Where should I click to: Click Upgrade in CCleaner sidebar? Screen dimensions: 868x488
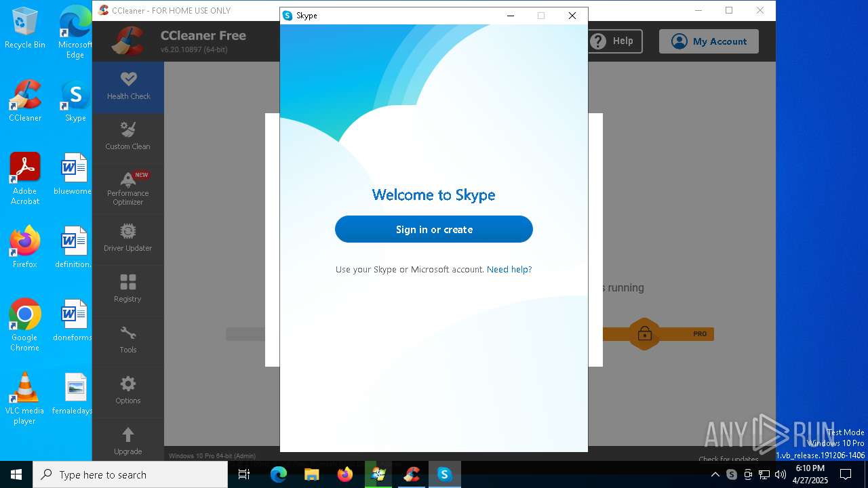pos(128,441)
